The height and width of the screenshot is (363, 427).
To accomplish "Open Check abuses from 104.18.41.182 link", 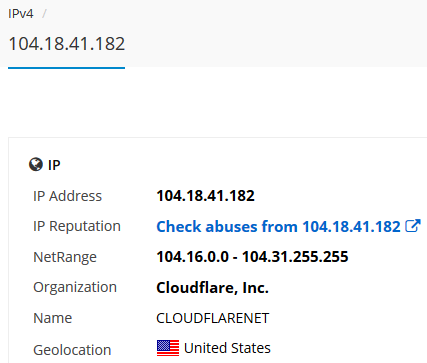I will click(x=278, y=227).
